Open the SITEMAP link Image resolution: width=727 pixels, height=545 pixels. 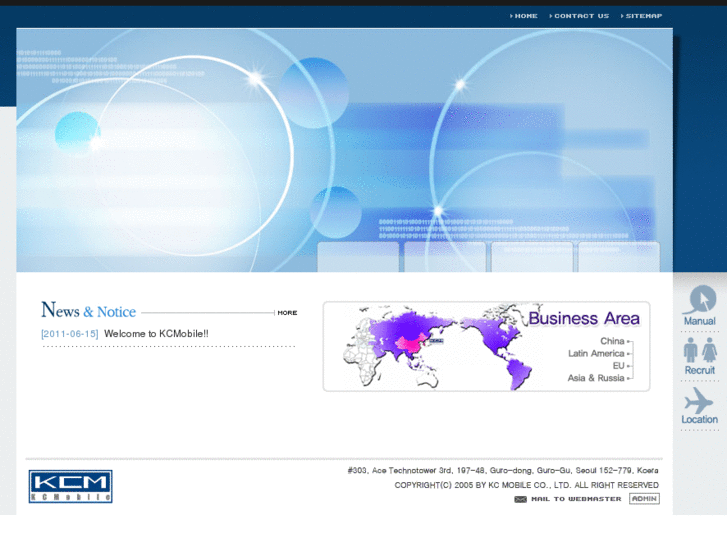point(644,16)
